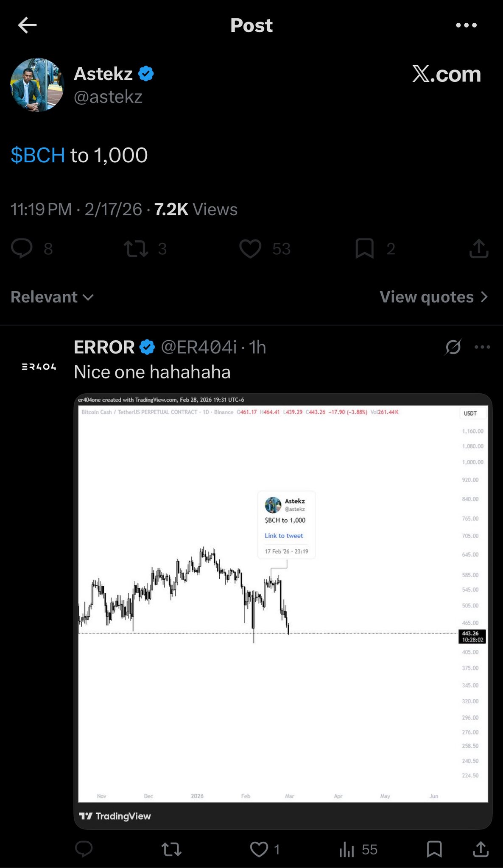The width and height of the screenshot is (503, 868).
Task: Reply to ERROR's comment
Action: pyautogui.click(x=84, y=849)
